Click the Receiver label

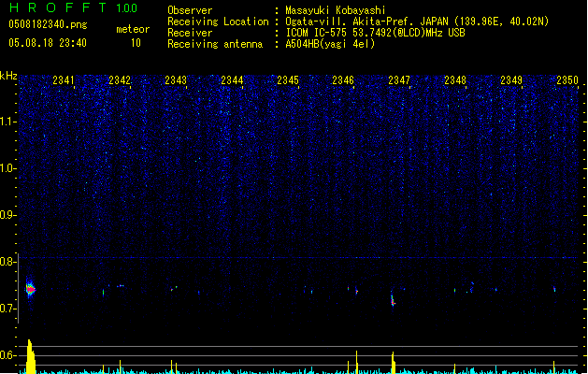click(190, 33)
